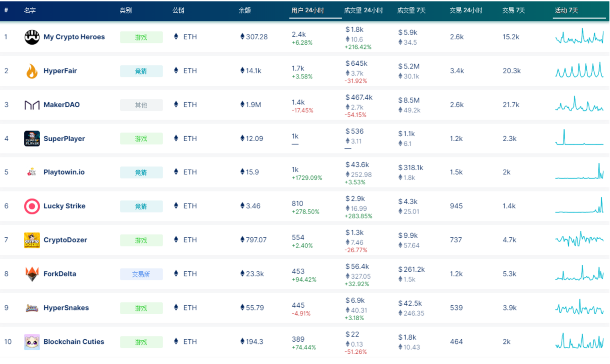Click the Blockchain Cuties activity sparkline
The width and height of the screenshot is (610, 364).
[579, 341]
